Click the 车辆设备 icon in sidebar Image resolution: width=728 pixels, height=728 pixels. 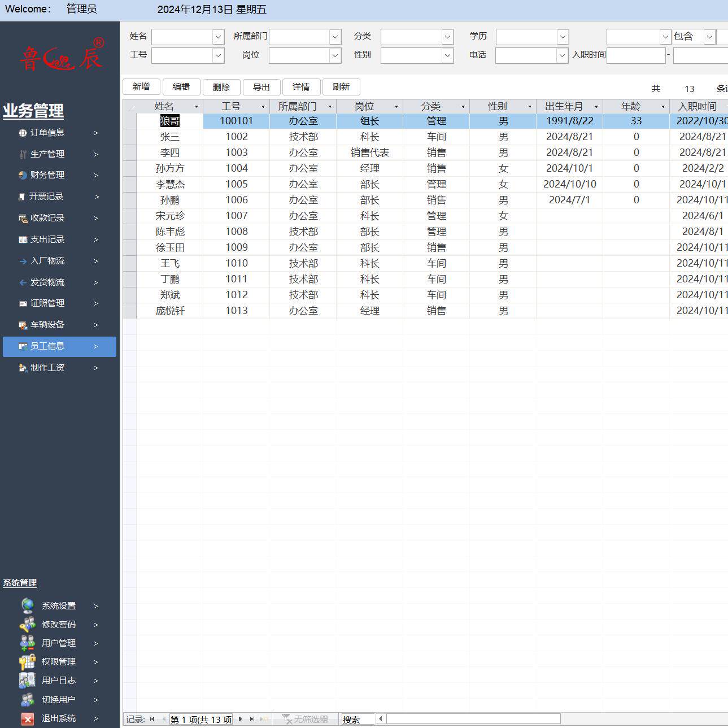tap(23, 325)
